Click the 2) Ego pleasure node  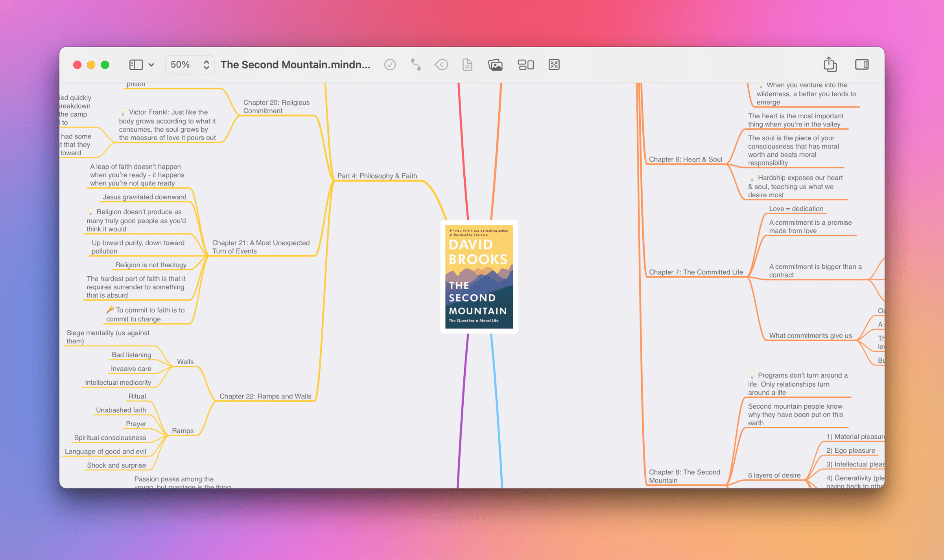coord(850,450)
